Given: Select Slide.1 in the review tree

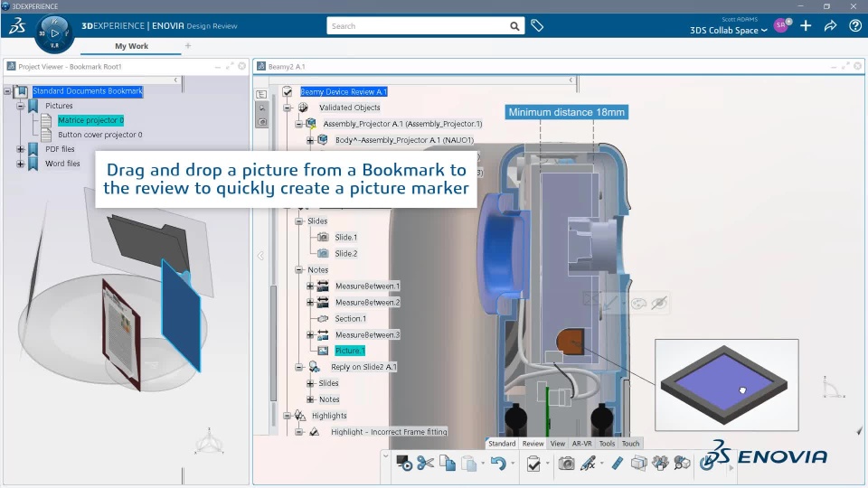Looking at the screenshot, I should coord(345,237).
